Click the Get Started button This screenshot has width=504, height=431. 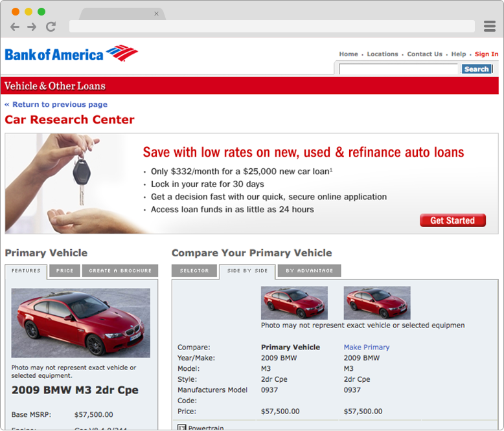tap(453, 220)
